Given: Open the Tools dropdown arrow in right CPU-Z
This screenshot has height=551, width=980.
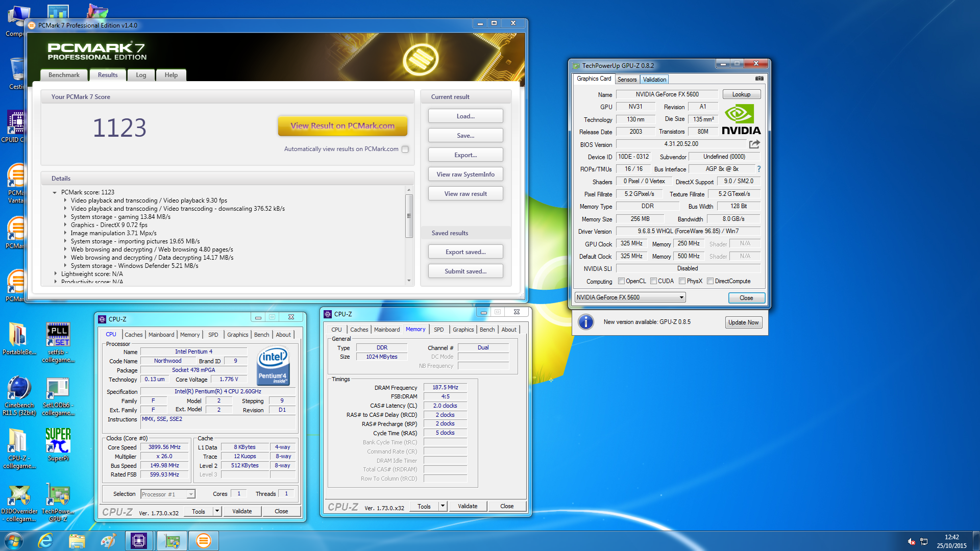Looking at the screenshot, I should 443,506.
